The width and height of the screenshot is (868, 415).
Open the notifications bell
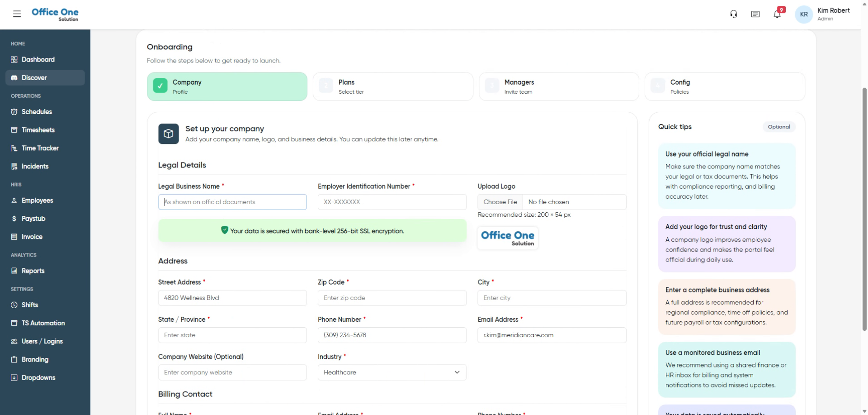[x=777, y=14]
